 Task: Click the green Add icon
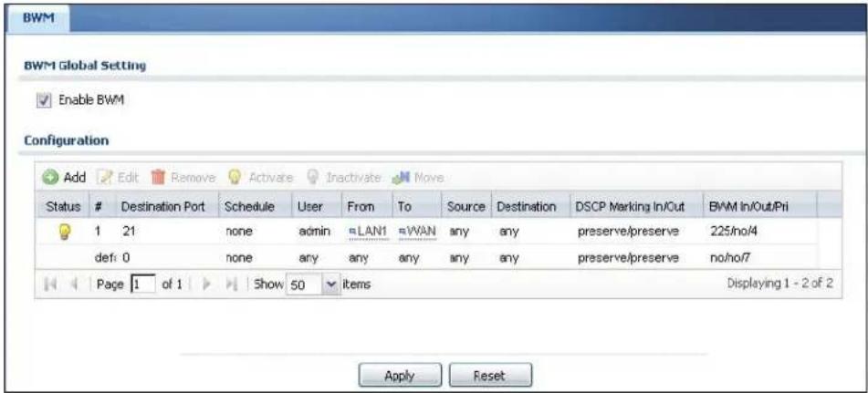point(50,178)
